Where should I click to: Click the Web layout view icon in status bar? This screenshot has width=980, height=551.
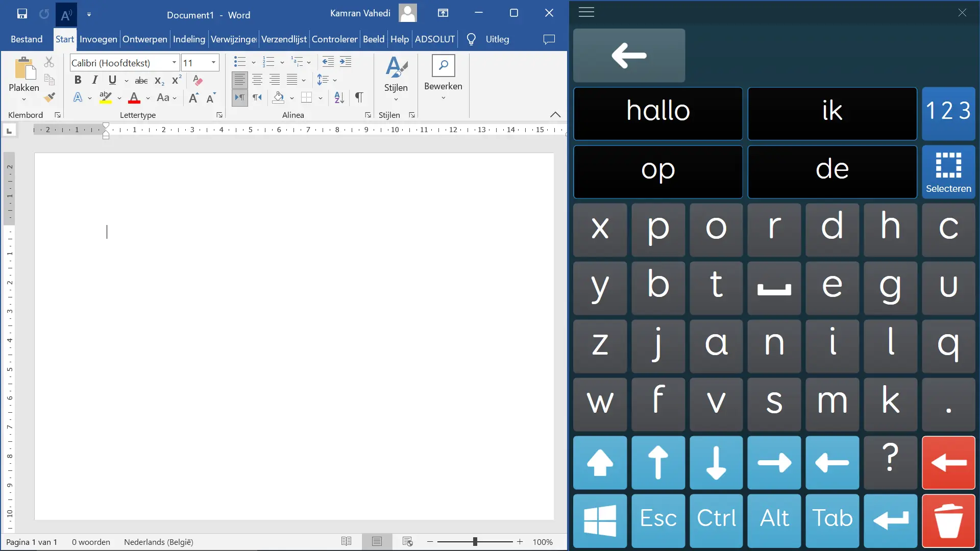(x=407, y=542)
